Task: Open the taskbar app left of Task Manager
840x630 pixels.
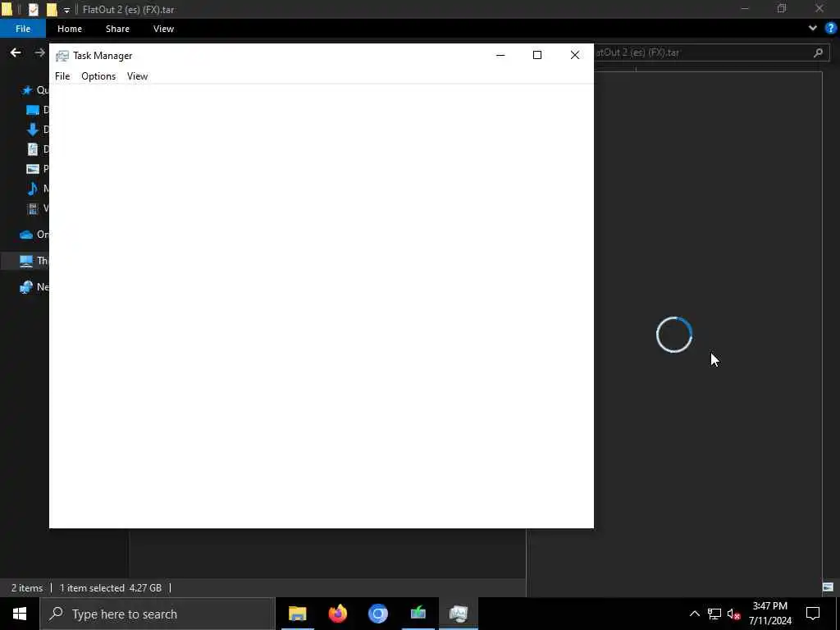Action: coord(418,614)
